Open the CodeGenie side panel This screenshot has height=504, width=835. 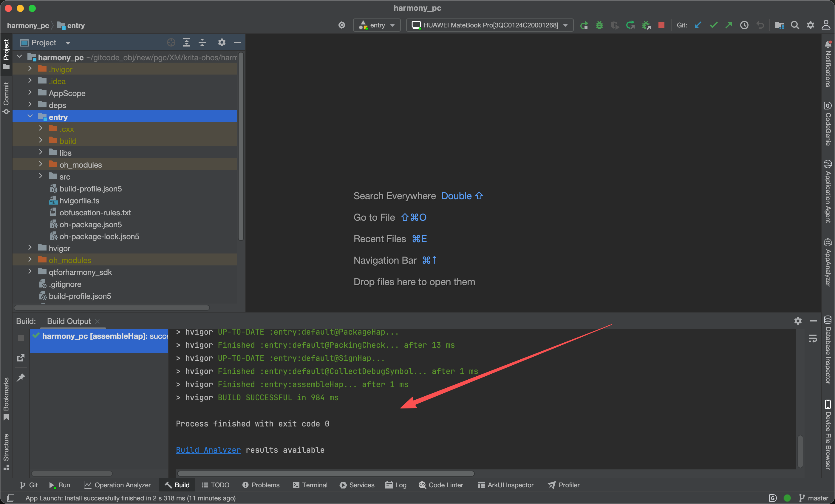(x=828, y=123)
